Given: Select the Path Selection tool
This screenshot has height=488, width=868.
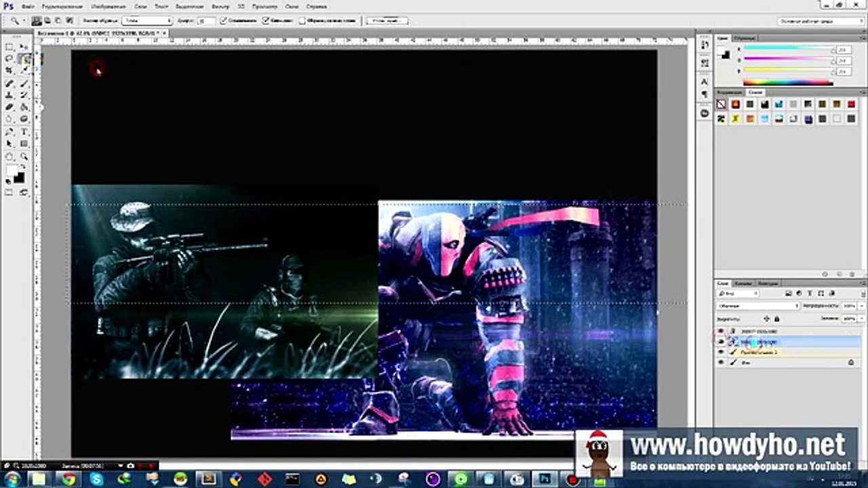Looking at the screenshot, I should (x=9, y=144).
